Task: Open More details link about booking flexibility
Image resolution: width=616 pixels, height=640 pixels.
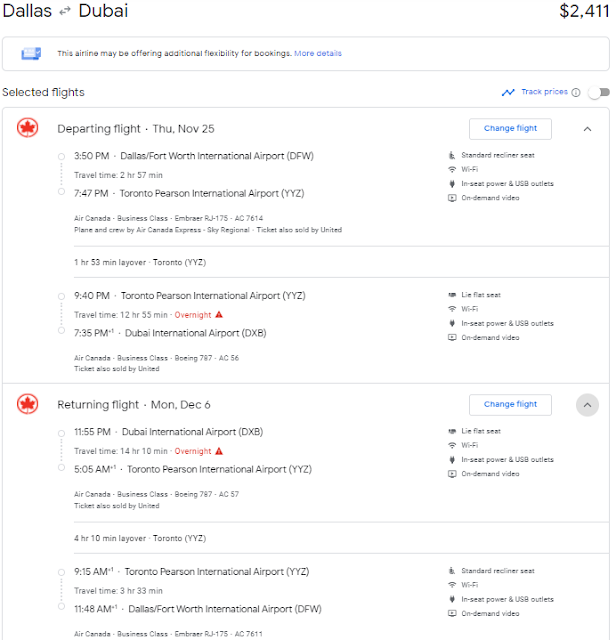Action: tap(318, 53)
